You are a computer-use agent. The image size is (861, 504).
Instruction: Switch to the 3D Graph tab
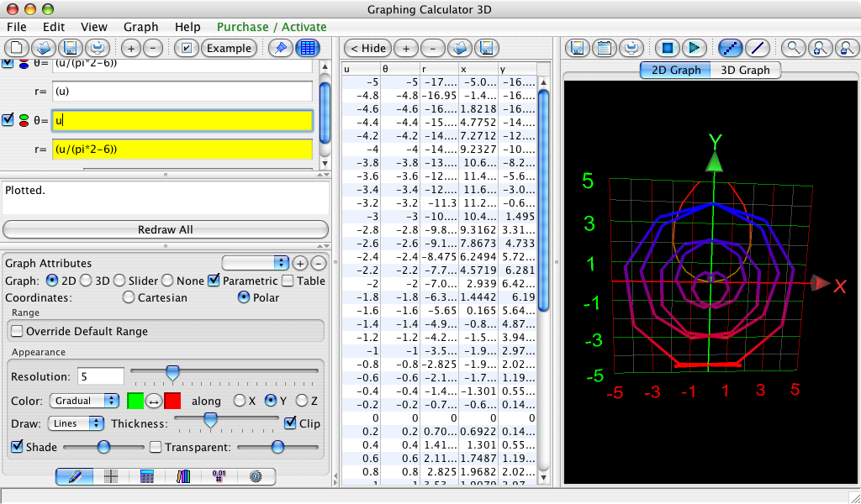pos(746,70)
